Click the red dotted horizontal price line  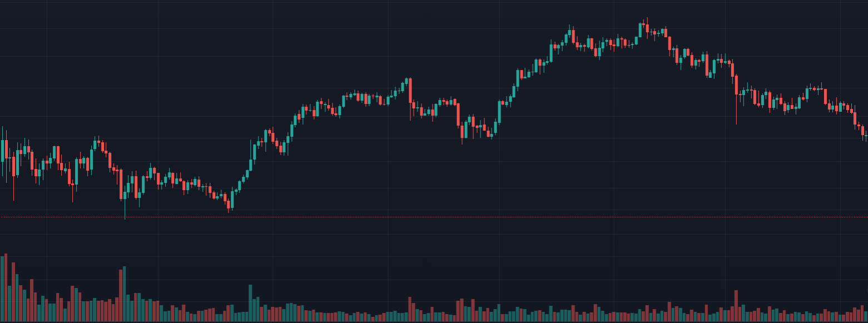(434, 217)
